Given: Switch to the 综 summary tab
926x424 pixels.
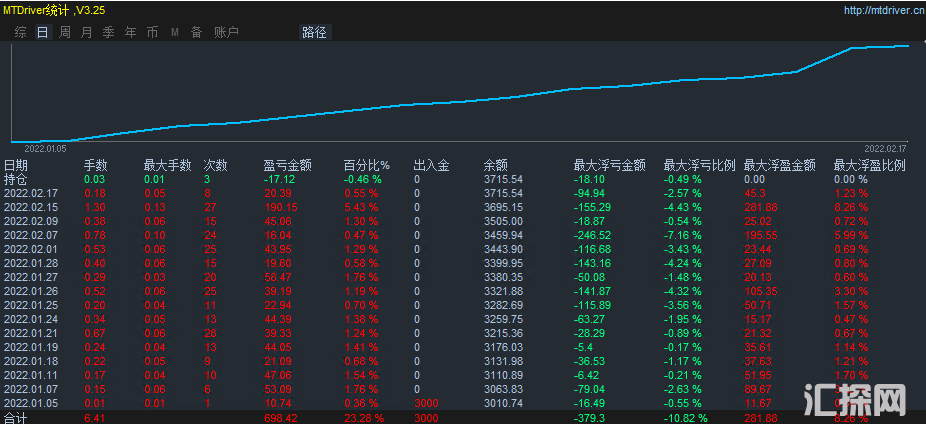Looking at the screenshot, I should click(21, 32).
